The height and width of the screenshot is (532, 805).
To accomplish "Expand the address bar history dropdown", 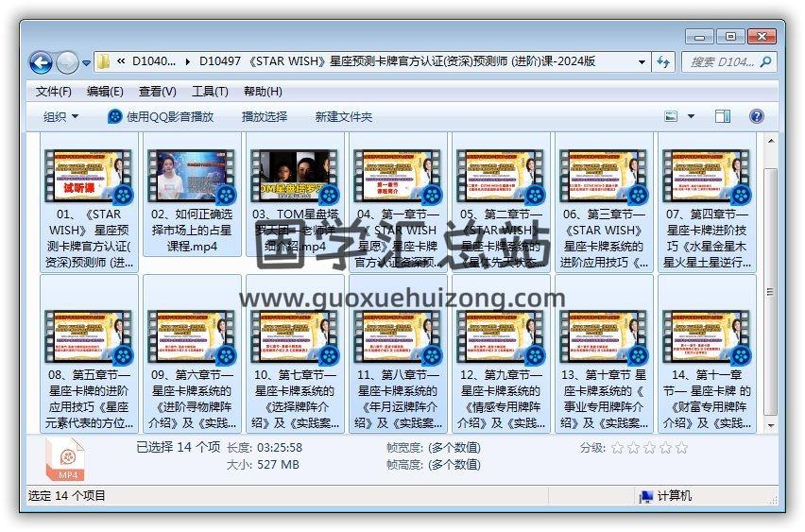I will (x=642, y=62).
